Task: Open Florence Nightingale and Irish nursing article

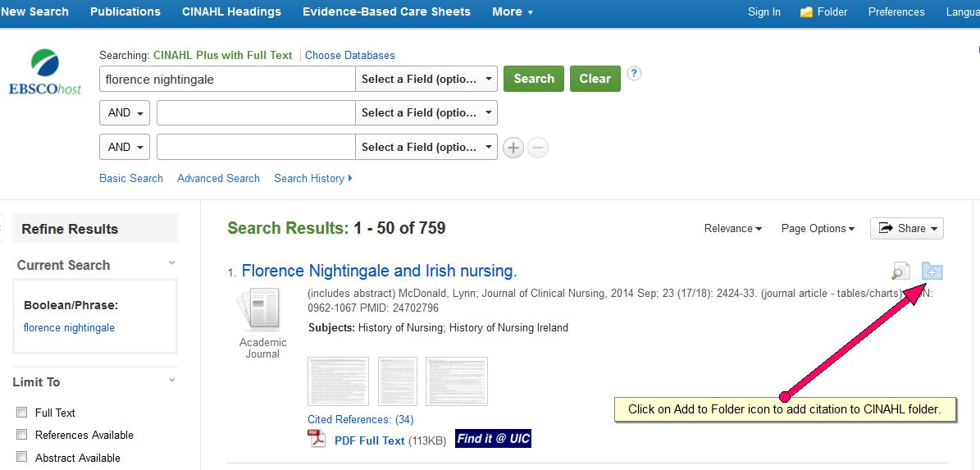Action: [379, 272]
